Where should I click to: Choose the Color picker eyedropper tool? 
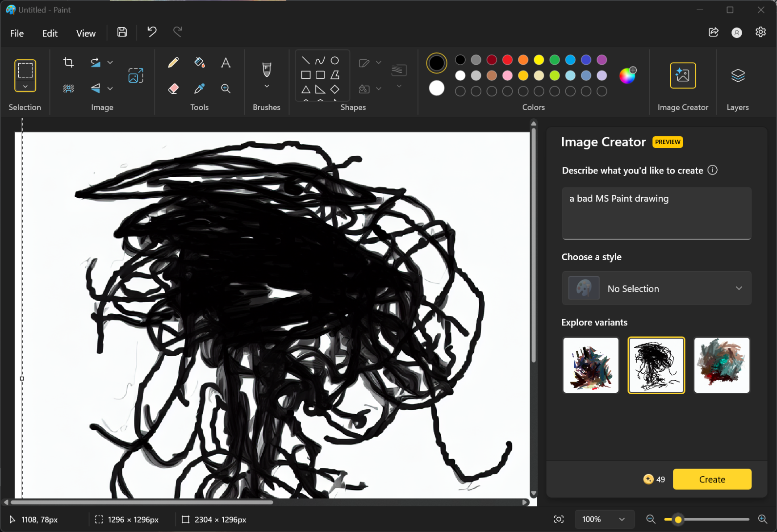tap(200, 88)
